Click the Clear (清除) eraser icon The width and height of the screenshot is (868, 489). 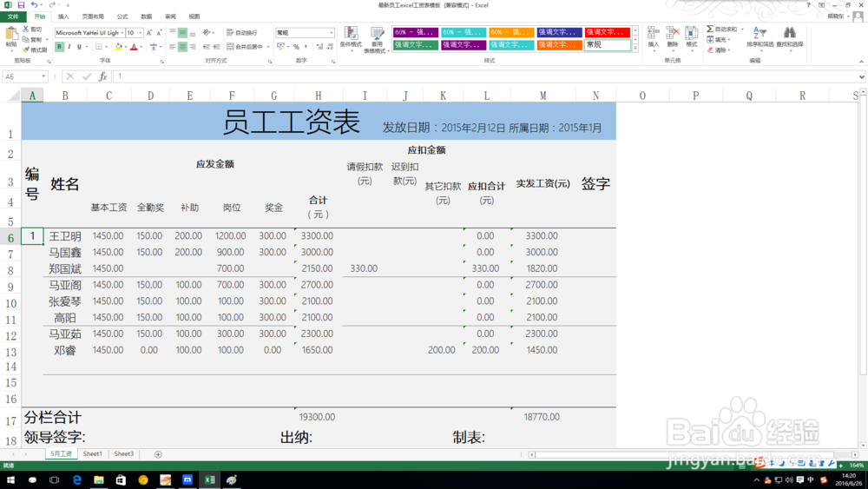point(710,50)
